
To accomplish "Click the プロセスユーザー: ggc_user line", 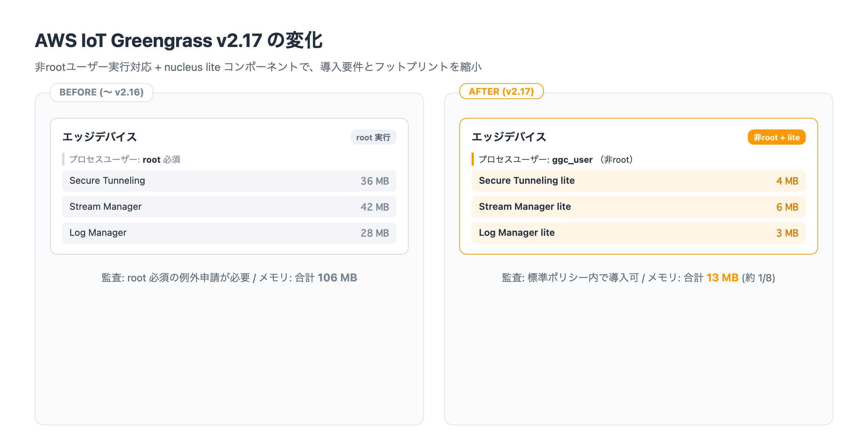I will point(556,159).
